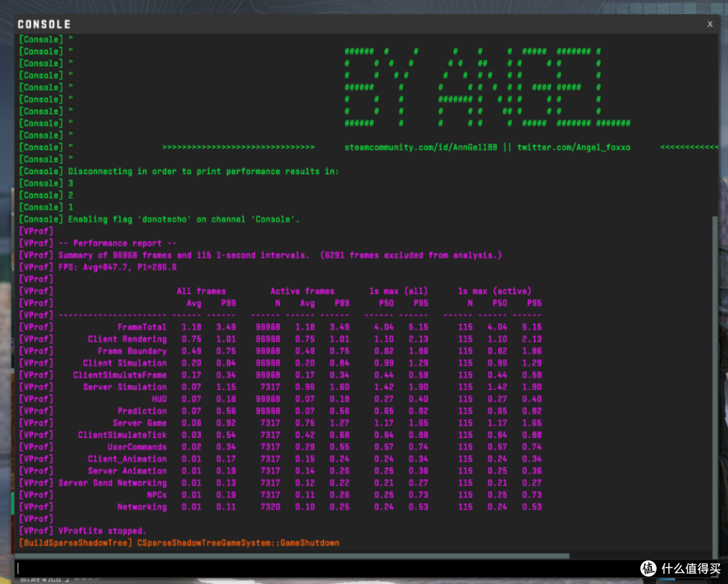Click the Server Simulation row label

[x=125, y=387]
